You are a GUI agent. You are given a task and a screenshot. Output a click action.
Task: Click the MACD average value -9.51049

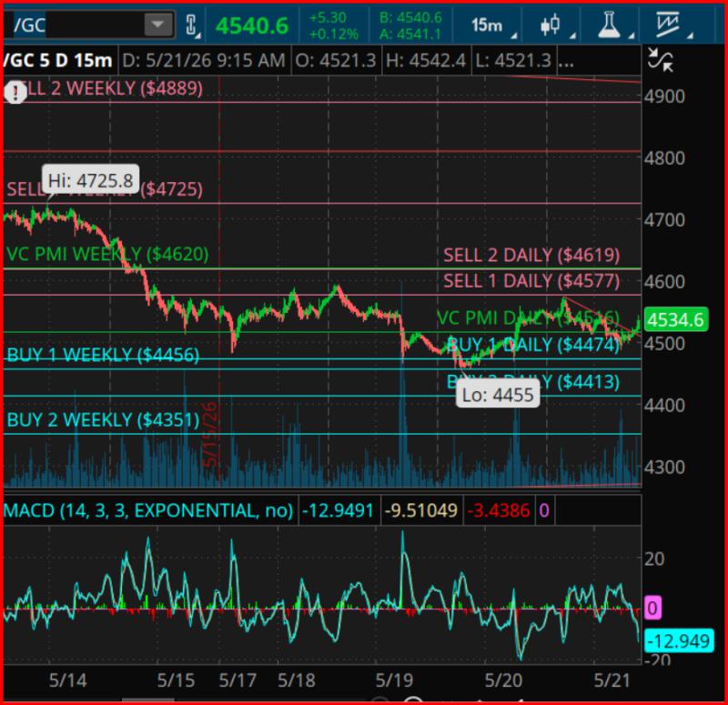click(x=421, y=511)
